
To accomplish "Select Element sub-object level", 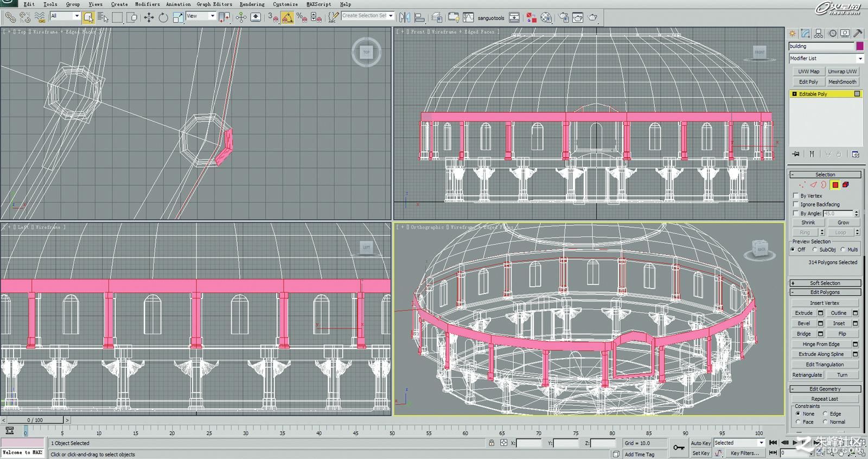I will pyautogui.click(x=846, y=185).
